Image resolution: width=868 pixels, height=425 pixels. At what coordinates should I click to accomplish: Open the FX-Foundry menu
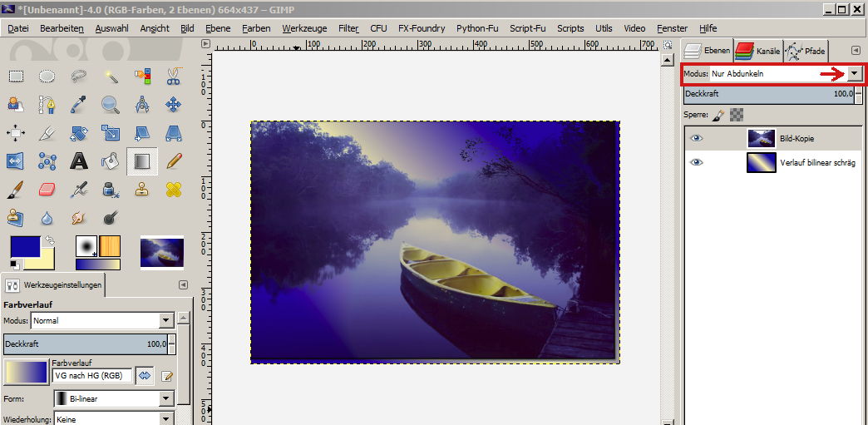tap(422, 28)
